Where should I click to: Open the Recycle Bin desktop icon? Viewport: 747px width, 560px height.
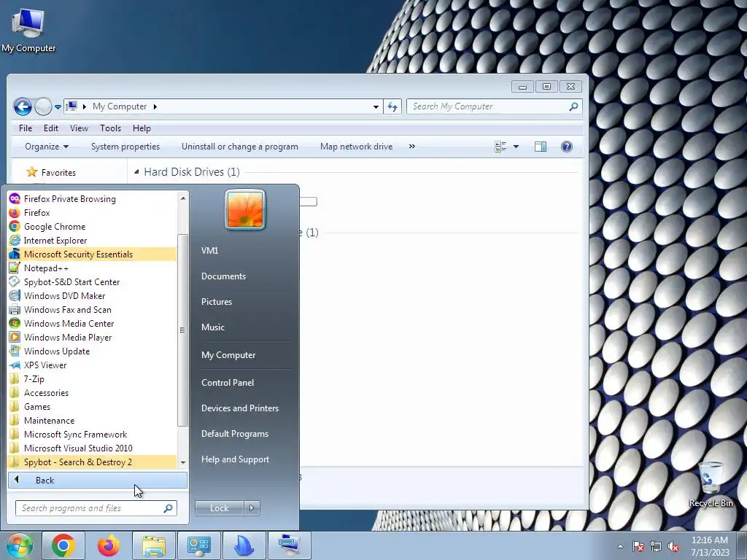(x=711, y=484)
